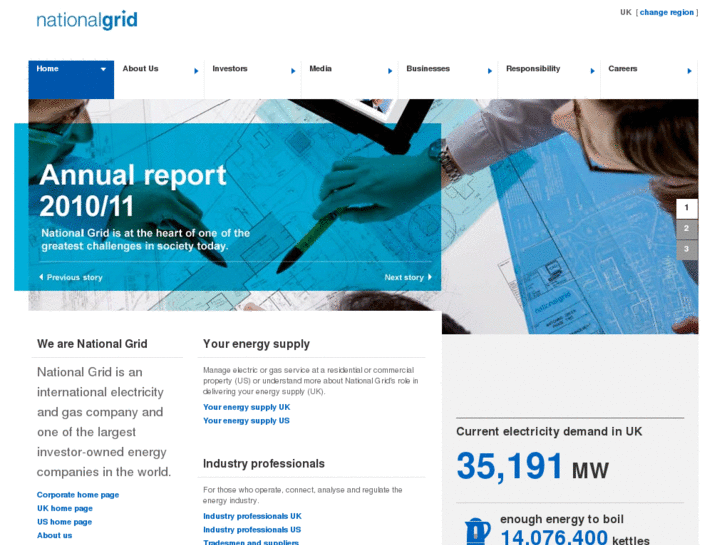Screen dimensions: 727x545
Task: Select carousel slide 1
Action: [x=687, y=208]
